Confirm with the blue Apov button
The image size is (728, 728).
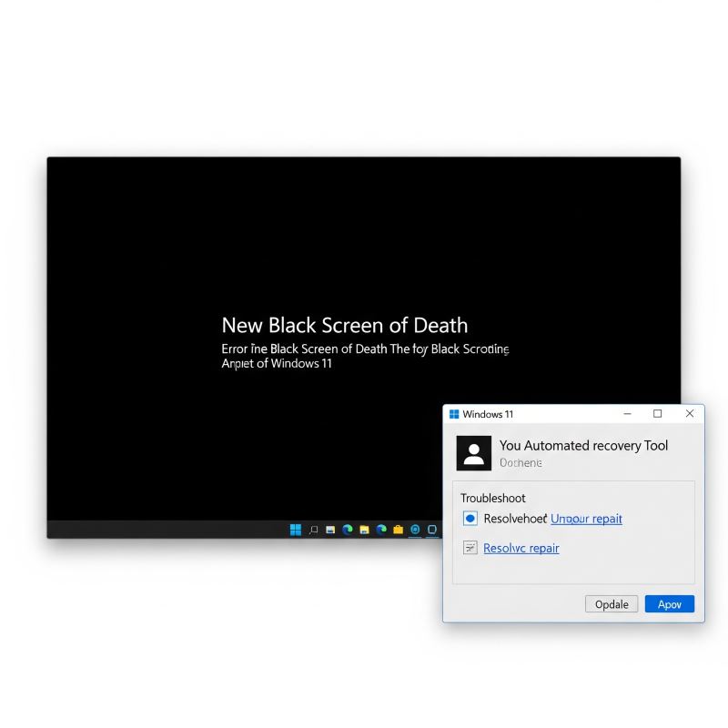pyautogui.click(x=670, y=604)
